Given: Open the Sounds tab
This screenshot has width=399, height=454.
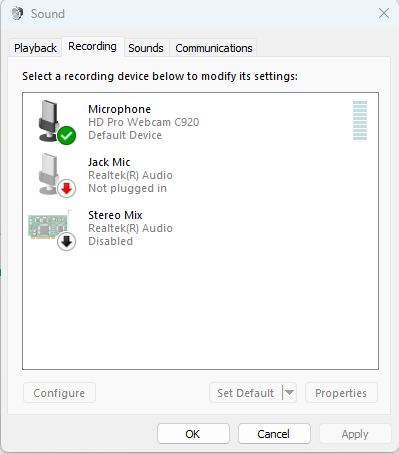Looking at the screenshot, I should (x=146, y=48).
